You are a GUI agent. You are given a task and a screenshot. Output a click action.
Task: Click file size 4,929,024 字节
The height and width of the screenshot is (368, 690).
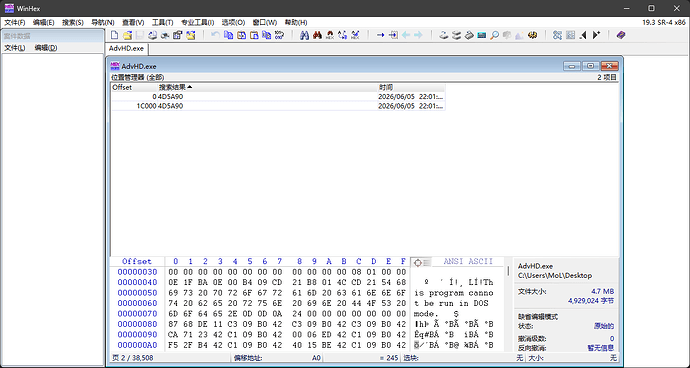point(591,301)
